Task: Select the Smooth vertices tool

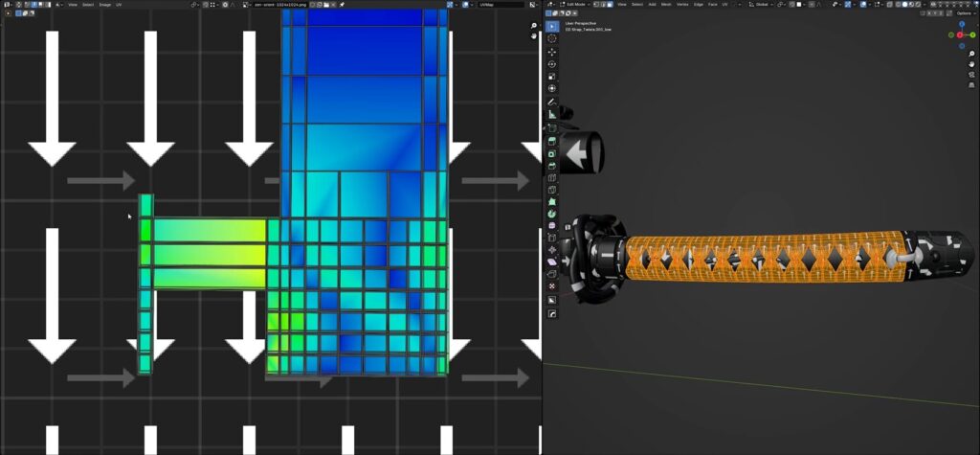Action: pyautogui.click(x=552, y=225)
